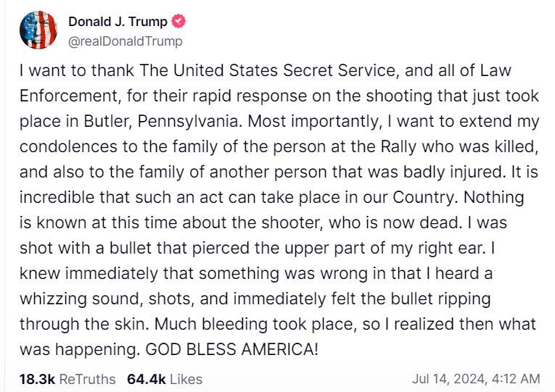
Task: Click the ReTruths label
Action: 86,378
